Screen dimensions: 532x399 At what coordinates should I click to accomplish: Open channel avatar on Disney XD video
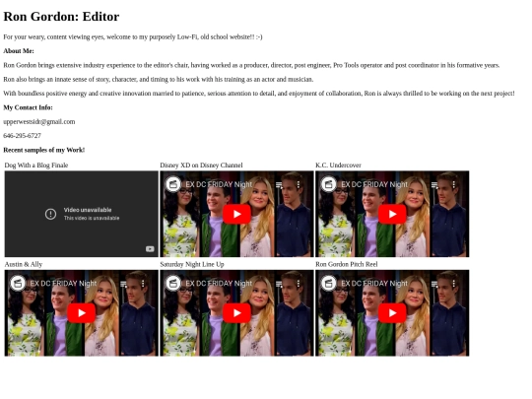173,184
